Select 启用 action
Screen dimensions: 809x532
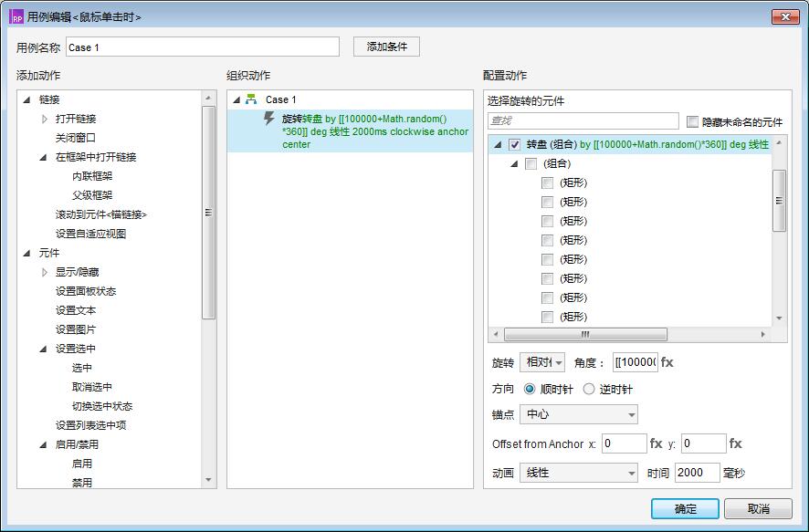(x=82, y=464)
